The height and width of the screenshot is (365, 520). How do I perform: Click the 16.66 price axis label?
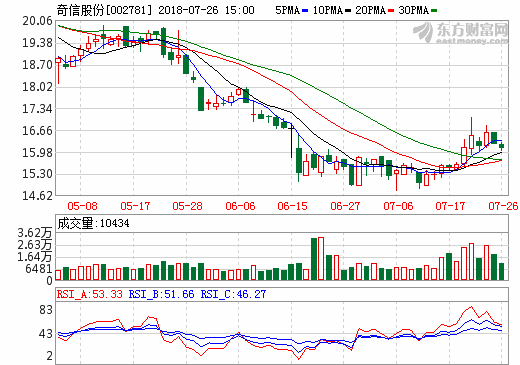38,131
